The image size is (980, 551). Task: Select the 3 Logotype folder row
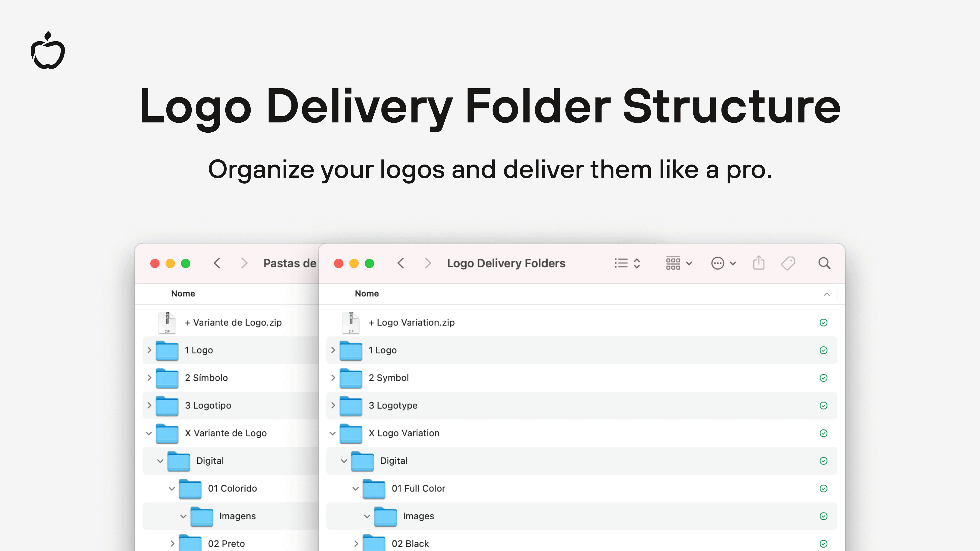[x=581, y=405]
